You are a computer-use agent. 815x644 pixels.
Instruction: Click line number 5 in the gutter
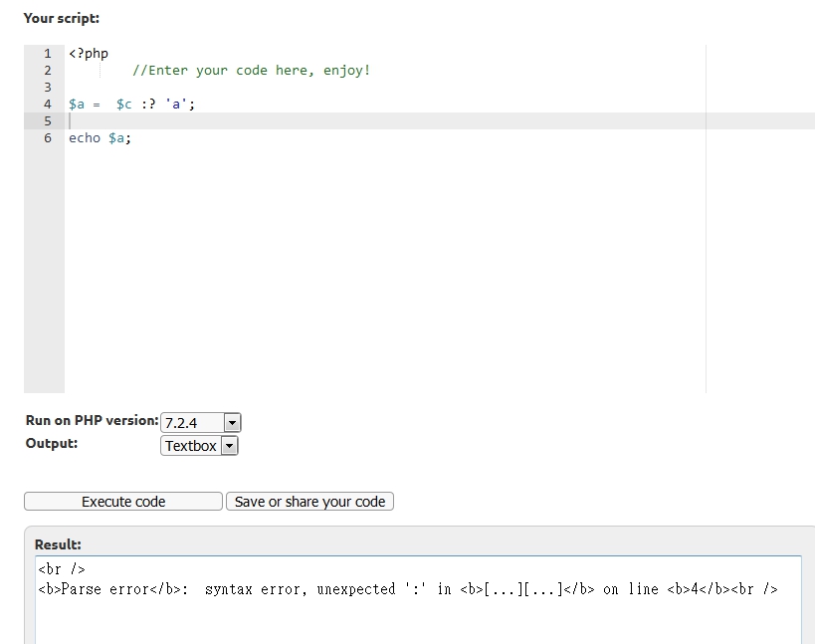pyautogui.click(x=47, y=121)
